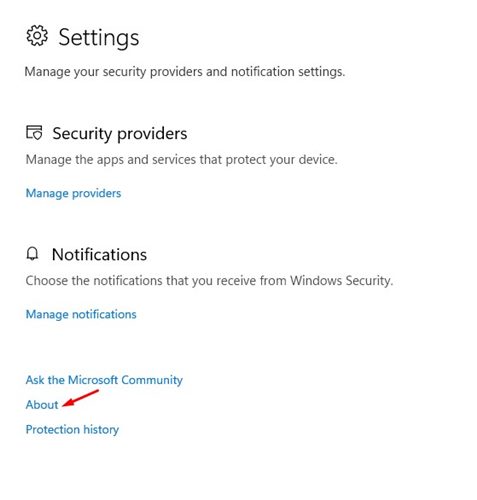Click 'notification settings' words in the page subtitle
The height and width of the screenshot is (500, 477).
pos(288,72)
